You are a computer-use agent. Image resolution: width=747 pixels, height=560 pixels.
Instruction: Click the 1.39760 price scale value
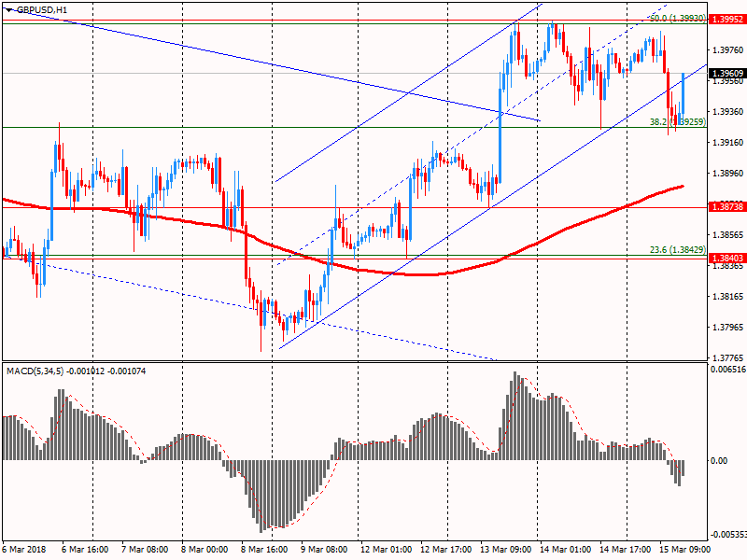pyautogui.click(x=726, y=50)
